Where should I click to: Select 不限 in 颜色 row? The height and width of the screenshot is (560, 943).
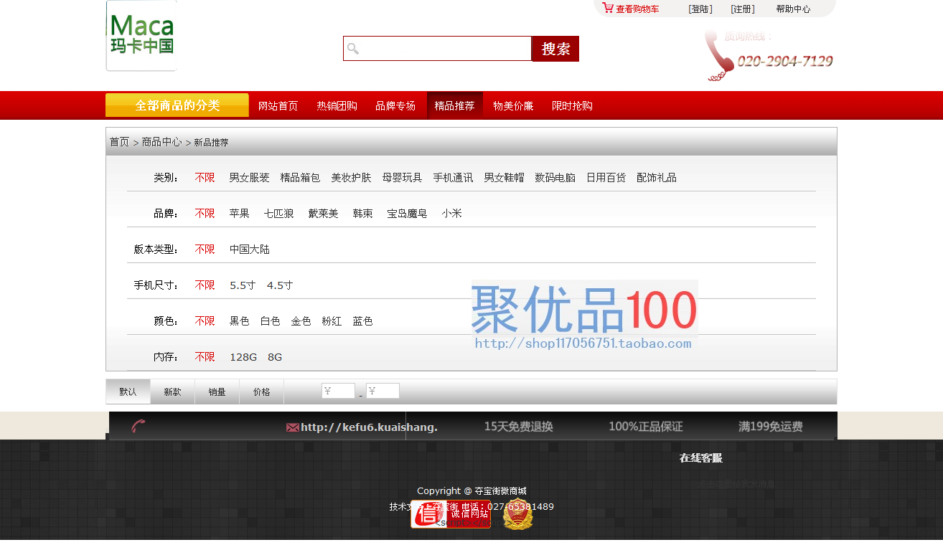[205, 321]
